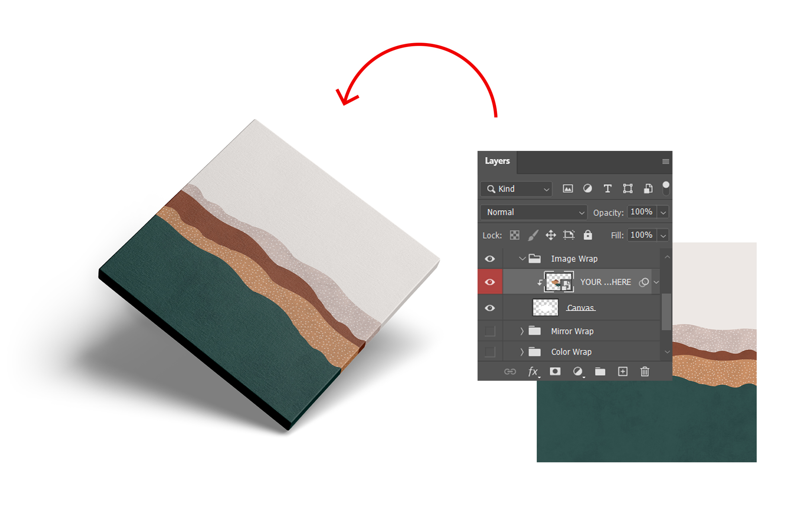
Task: Click the layers list scroll up arrow
Action: pos(667,257)
